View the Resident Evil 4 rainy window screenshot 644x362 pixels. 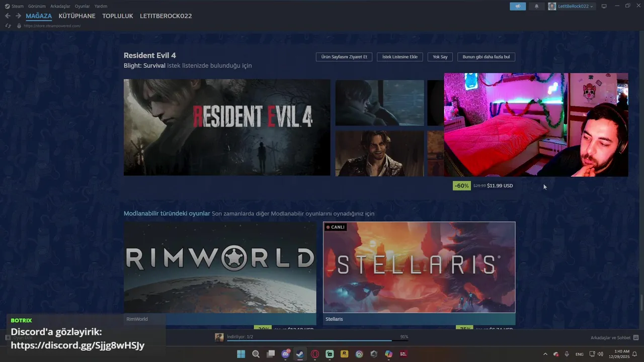point(380,103)
